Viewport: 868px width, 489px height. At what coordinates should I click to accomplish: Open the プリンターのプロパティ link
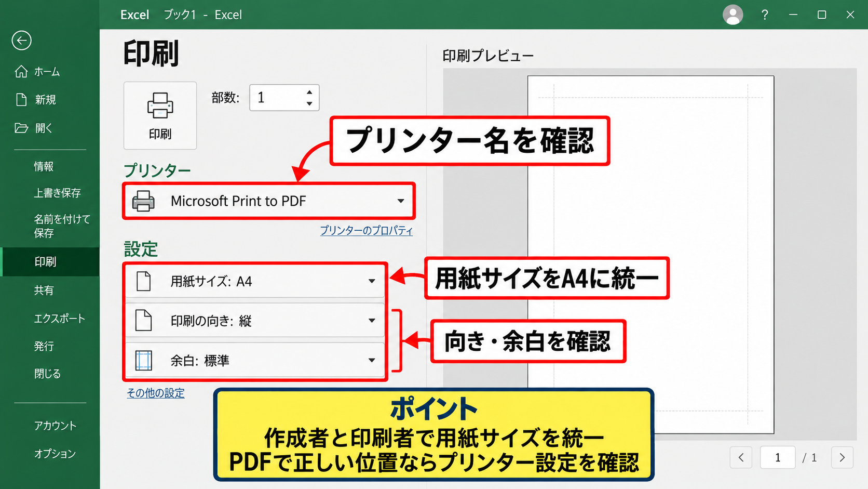click(x=367, y=230)
